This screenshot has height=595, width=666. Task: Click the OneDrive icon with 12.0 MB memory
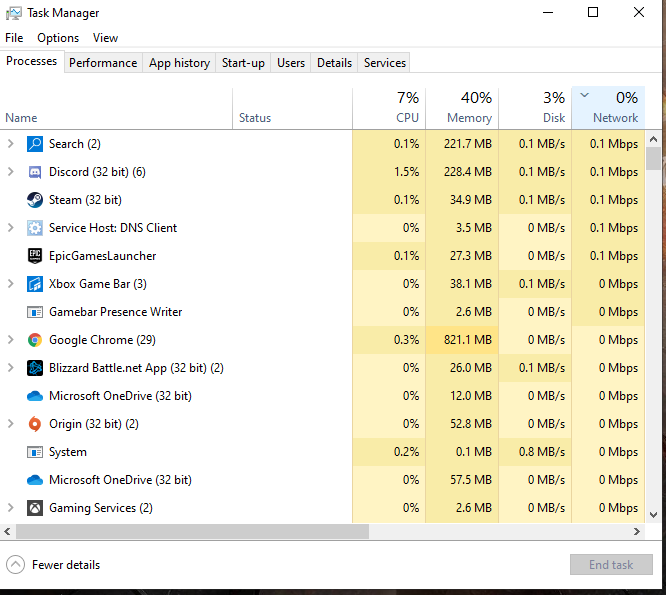point(35,396)
